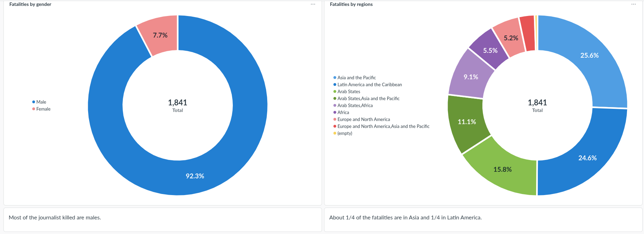Toggle Asia and the Pacific legend entry
Viewport: 644px width, 234px height.
[356, 78]
